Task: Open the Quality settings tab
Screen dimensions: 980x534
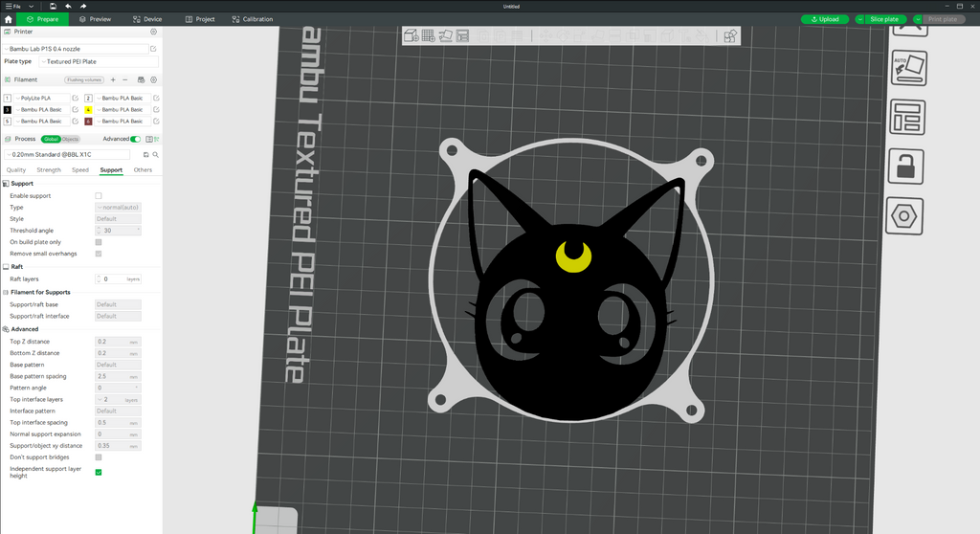Action: click(16, 170)
